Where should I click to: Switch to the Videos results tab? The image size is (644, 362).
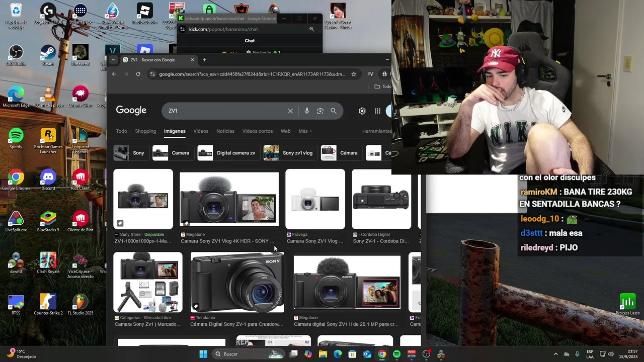201,131
